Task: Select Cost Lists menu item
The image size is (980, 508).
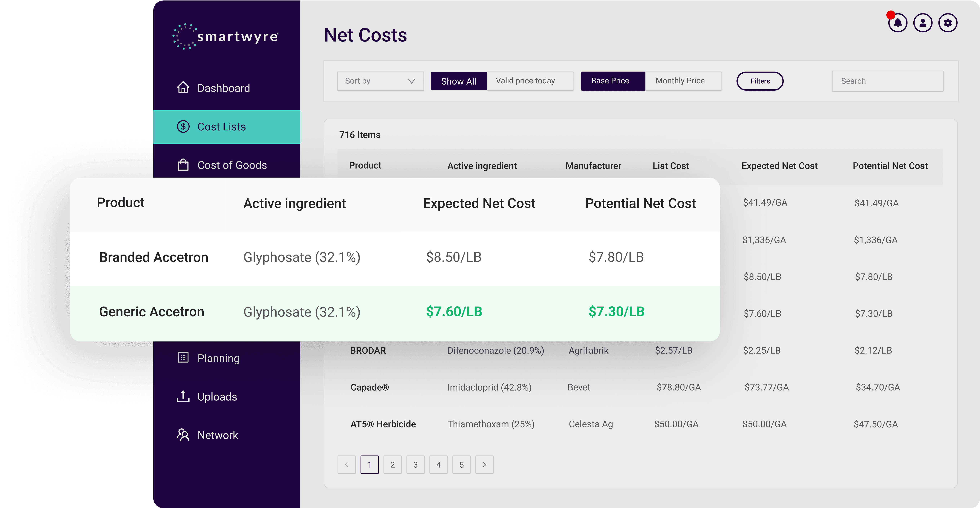Action: 227,127
